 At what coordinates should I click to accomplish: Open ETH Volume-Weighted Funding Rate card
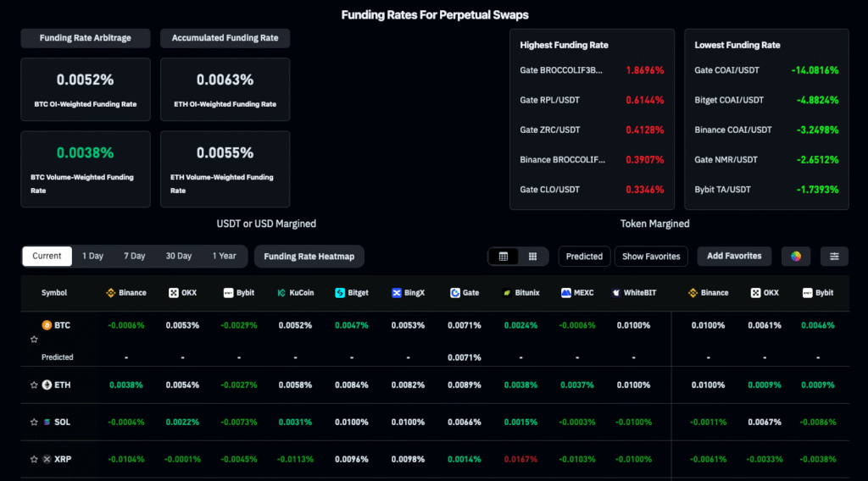(x=225, y=169)
